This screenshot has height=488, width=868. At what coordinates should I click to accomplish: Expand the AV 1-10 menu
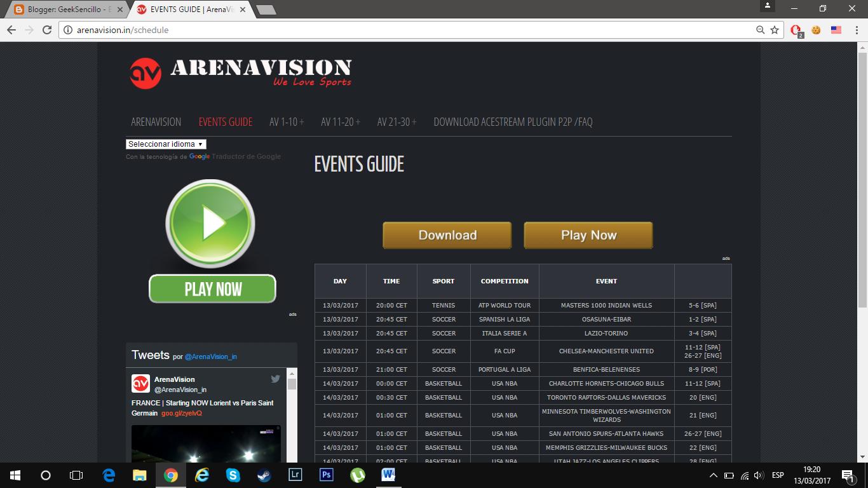pos(287,122)
